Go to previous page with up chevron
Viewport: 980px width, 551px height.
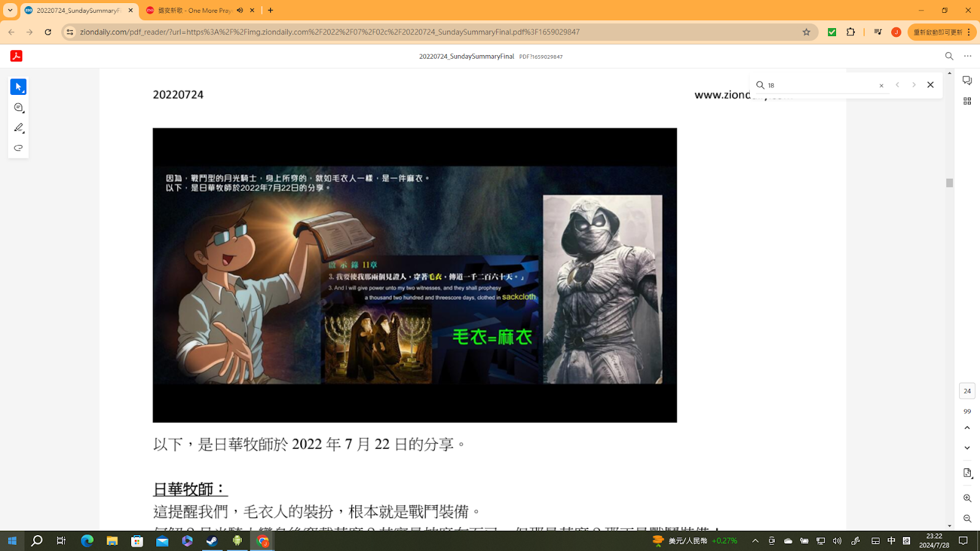[x=967, y=428]
